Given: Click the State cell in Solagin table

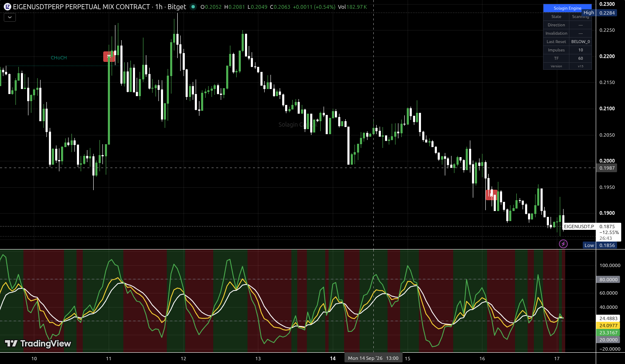Looking at the screenshot, I should pyautogui.click(x=556, y=17).
